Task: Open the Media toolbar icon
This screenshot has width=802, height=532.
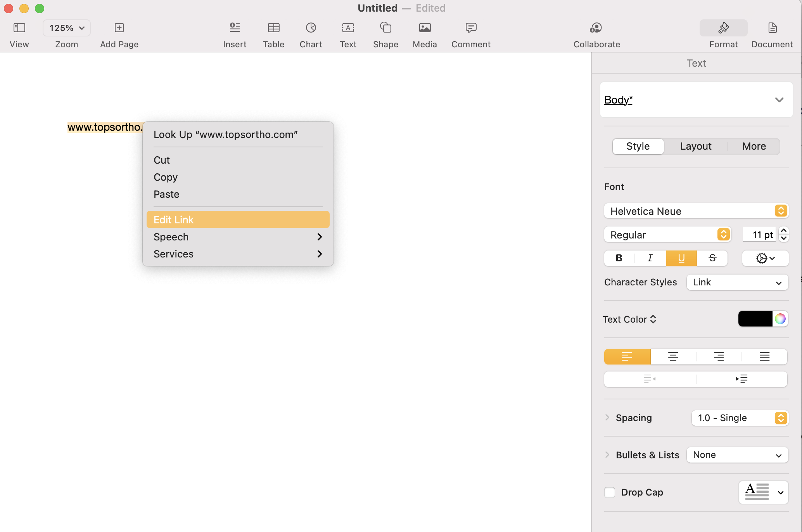Action: (425, 28)
